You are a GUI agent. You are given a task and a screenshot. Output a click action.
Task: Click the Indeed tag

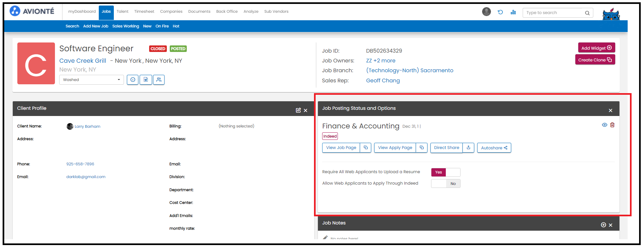pyautogui.click(x=330, y=136)
